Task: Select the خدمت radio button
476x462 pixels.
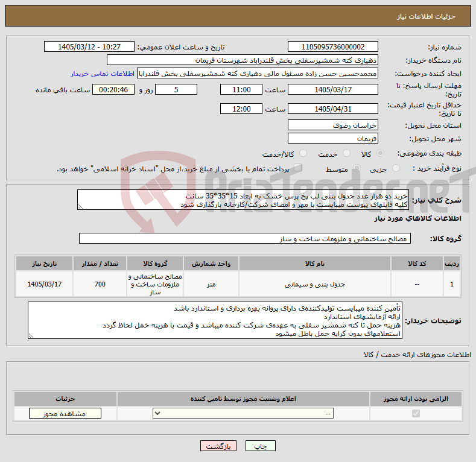Action: (346, 153)
